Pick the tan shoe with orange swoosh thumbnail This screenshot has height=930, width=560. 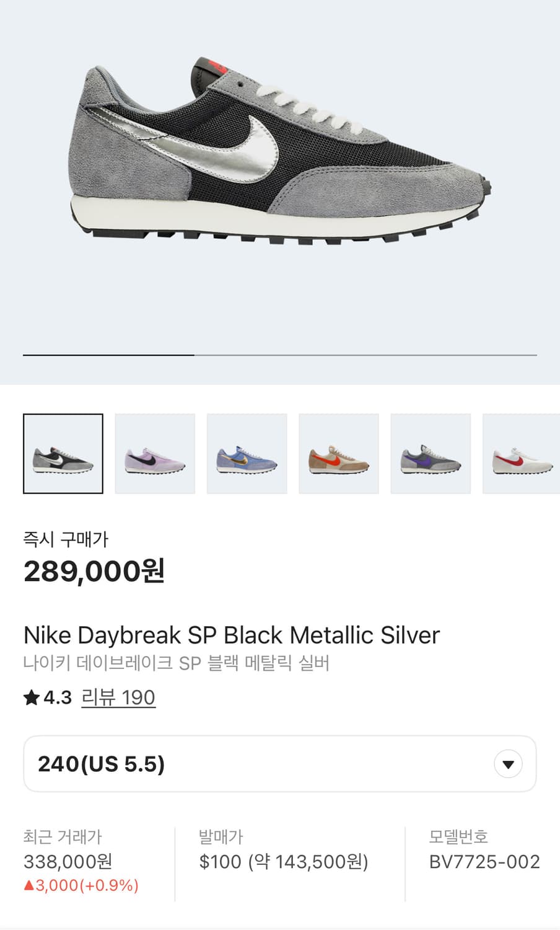[x=339, y=454]
